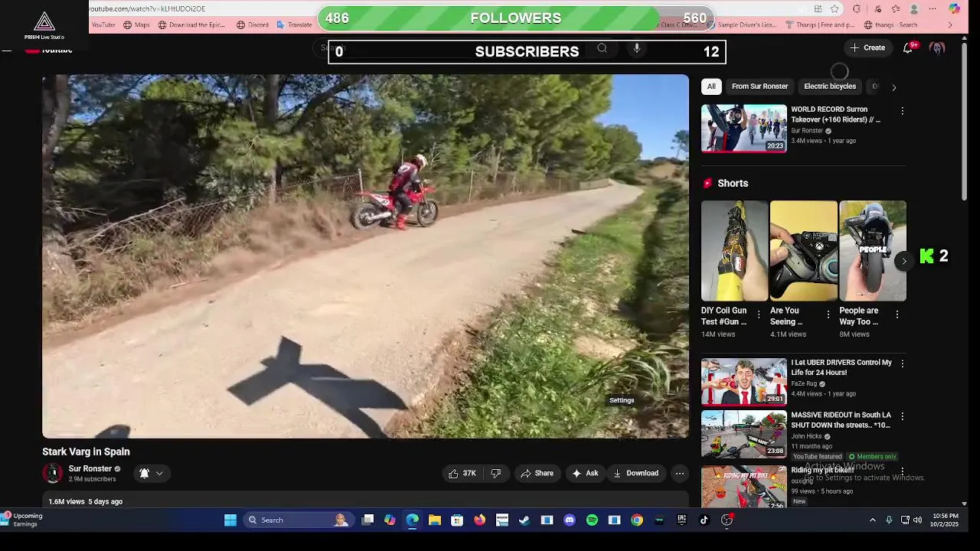Favorite this page with the star icon
This screenshot has width=980, height=551.
click(x=835, y=8)
